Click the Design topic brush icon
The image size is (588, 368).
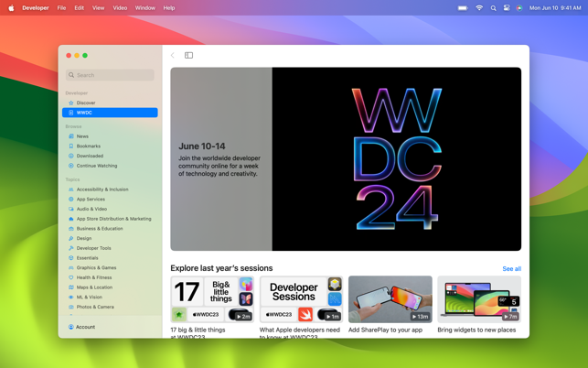pos(71,238)
